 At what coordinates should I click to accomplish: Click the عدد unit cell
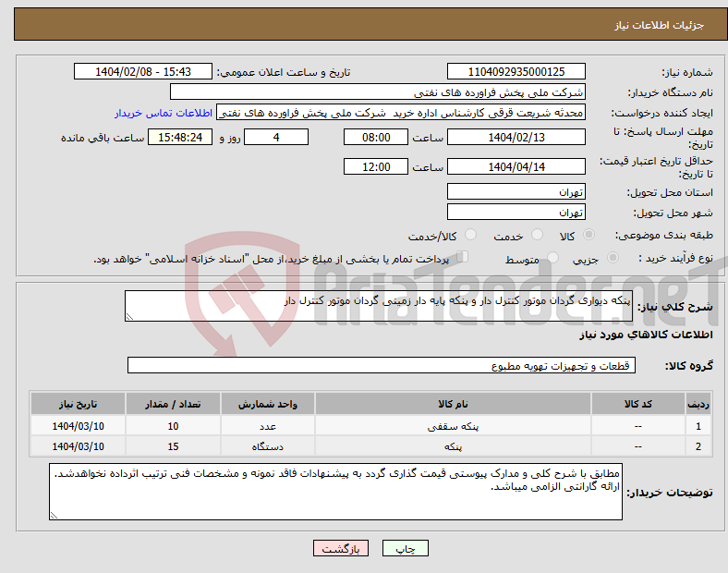pos(268,426)
